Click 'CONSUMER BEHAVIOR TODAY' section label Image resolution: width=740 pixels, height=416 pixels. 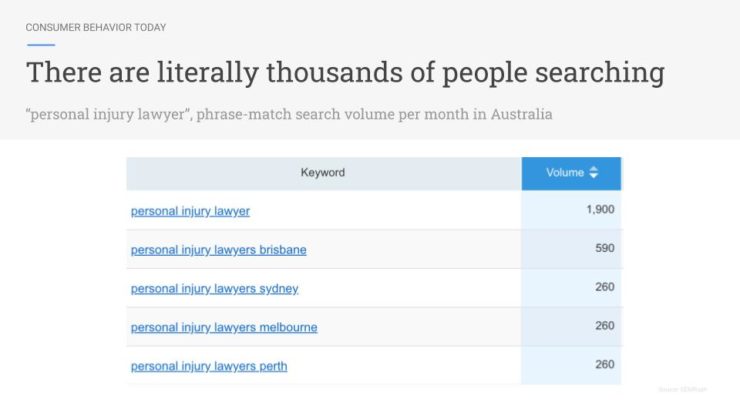coord(96,27)
